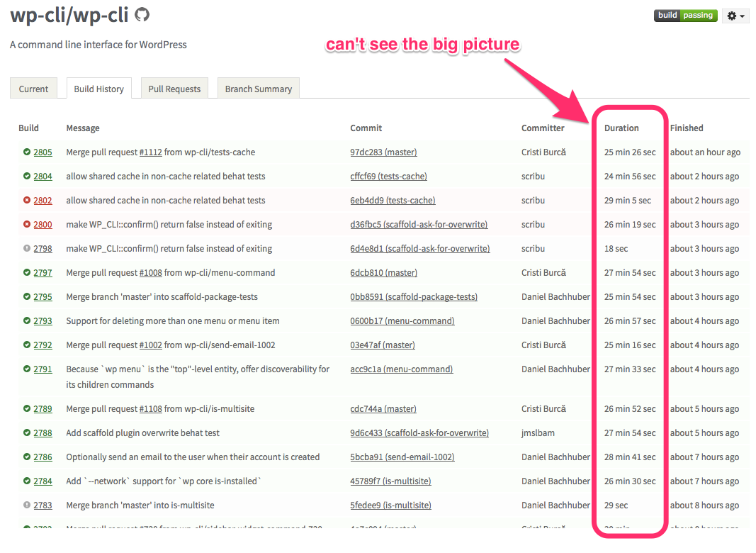Viewport: 756px width, 553px height.
Task: Open commit 5fedee9 (is-multisite)
Action: click(391, 505)
